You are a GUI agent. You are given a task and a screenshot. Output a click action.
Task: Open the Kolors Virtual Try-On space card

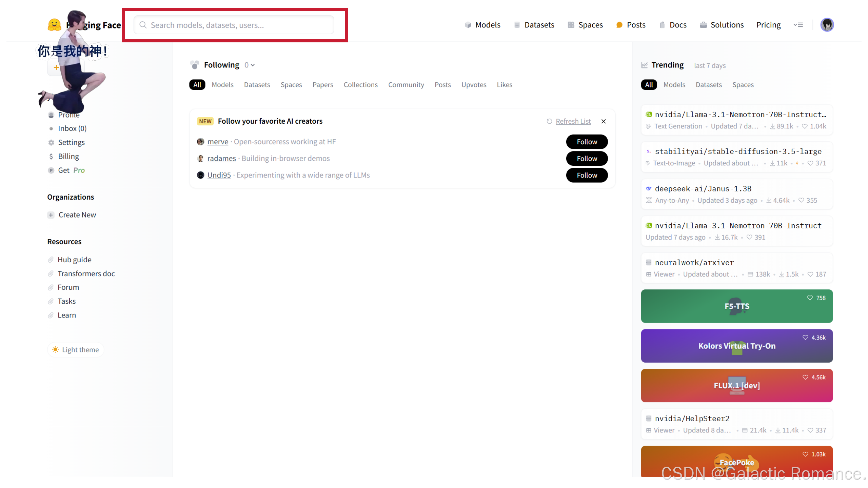[x=736, y=346]
